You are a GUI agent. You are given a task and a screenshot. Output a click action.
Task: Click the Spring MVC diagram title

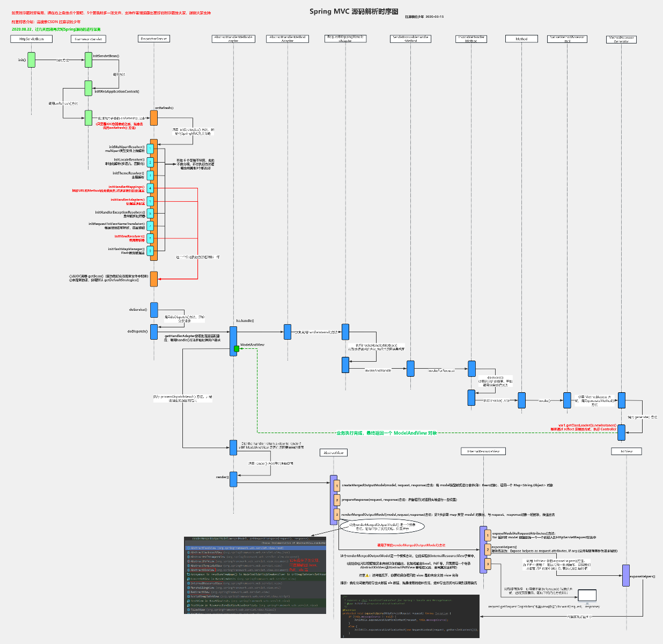353,11
